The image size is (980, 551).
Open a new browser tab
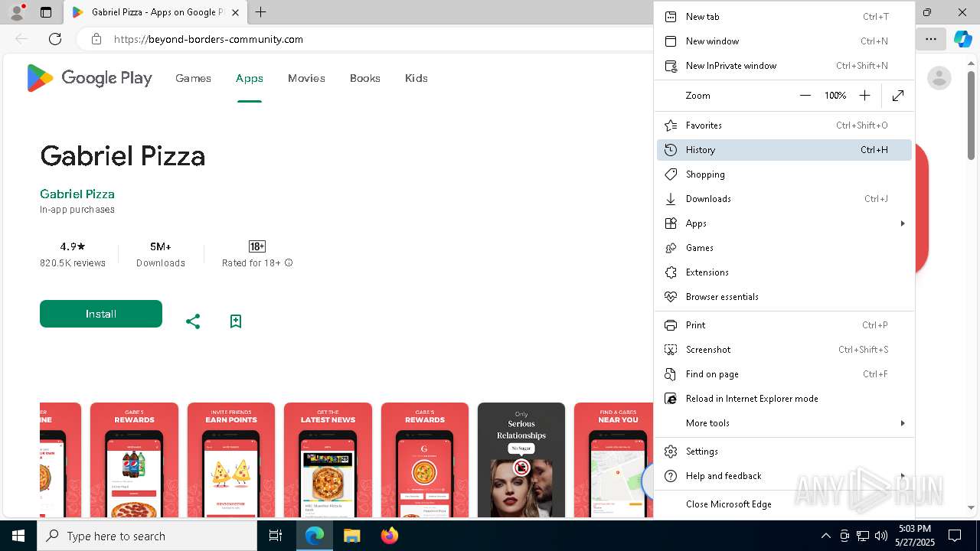click(x=260, y=12)
